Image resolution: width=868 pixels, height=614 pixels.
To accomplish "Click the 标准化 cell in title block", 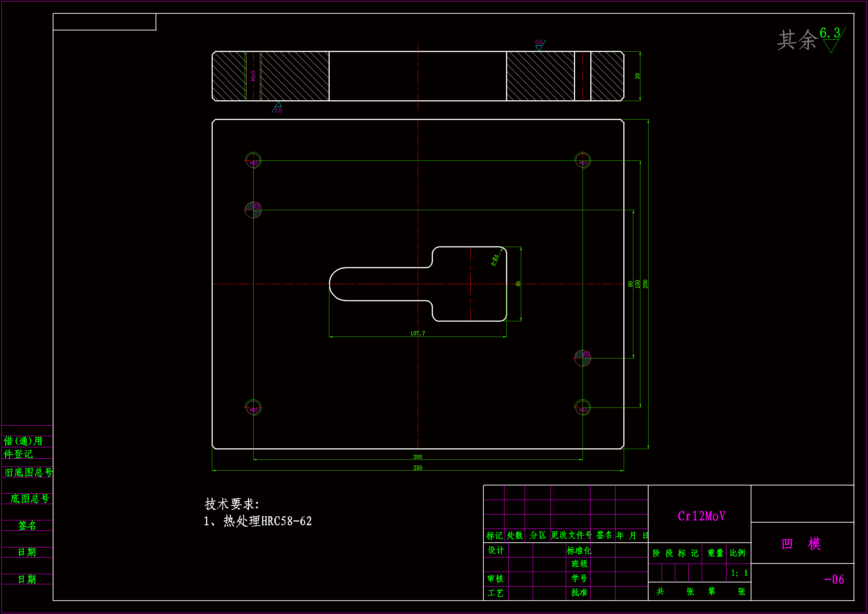I will click(578, 550).
